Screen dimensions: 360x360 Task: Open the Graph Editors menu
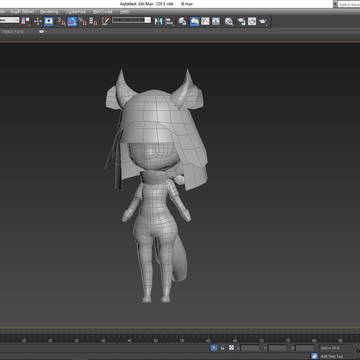pyautogui.click(x=22, y=12)
